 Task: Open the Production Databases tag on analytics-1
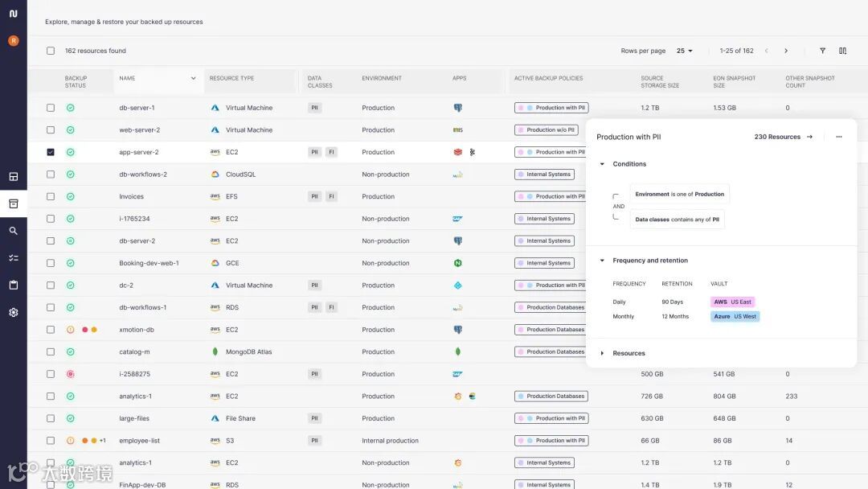pyautogui.click(x=551, y=397)
